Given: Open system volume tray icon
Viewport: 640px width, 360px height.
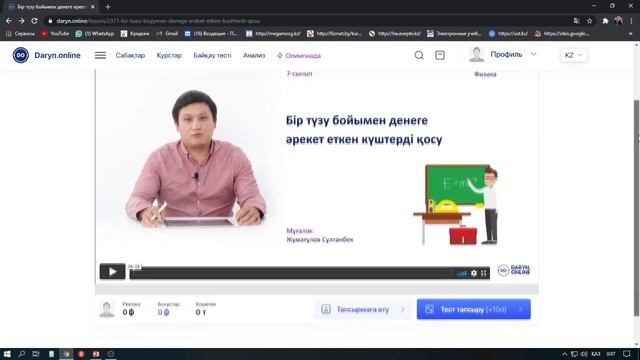Looking at the screenshot, I should coord(584,354).
